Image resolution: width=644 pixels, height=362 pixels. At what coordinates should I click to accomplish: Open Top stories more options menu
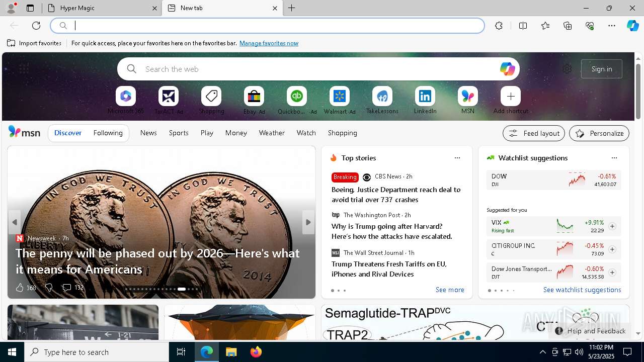coord(457,158)
